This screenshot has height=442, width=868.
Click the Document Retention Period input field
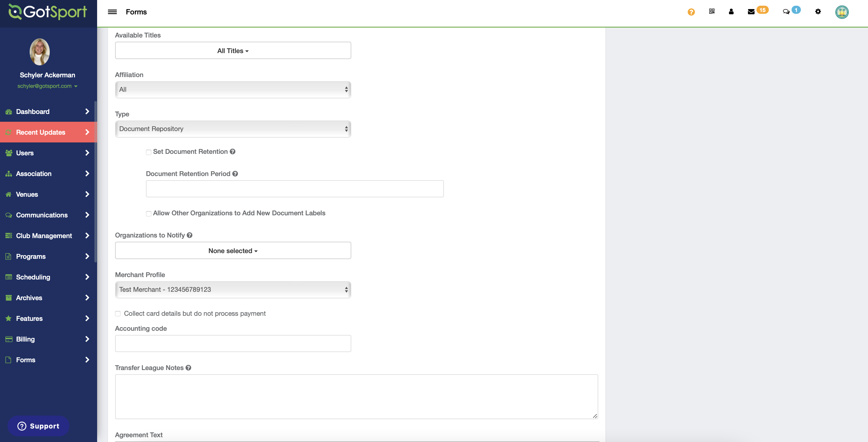pyautogui.click(x=295, y=189)
